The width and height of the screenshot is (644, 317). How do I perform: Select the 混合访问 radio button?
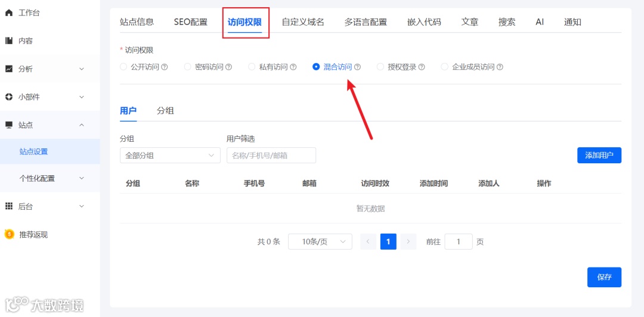pos(316,67)
